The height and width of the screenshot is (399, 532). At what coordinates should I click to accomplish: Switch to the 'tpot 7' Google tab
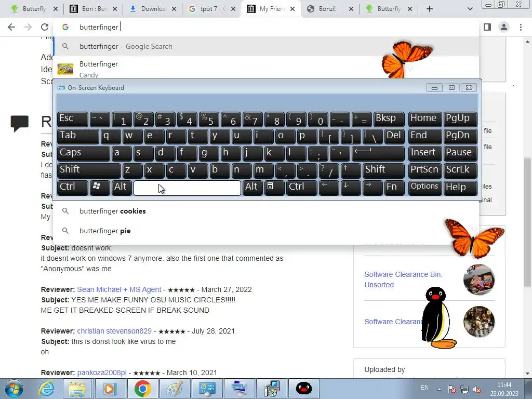click(212, 9)
